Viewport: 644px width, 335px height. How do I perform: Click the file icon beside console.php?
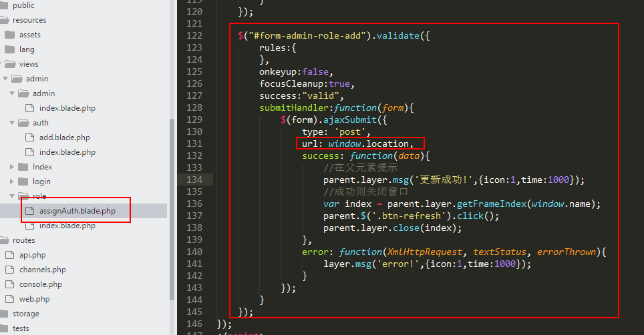(9, 284)
